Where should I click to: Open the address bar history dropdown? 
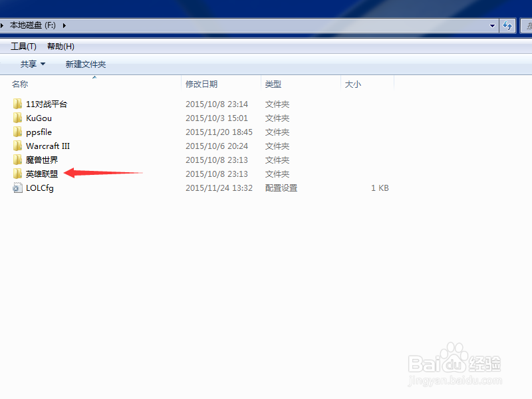coord(492,25)
